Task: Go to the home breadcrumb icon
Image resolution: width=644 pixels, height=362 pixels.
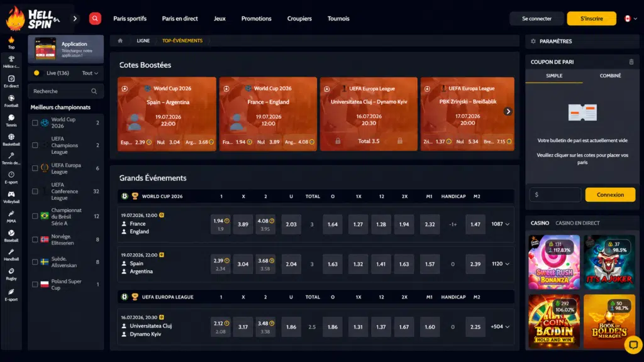Action: coord(120,41)
